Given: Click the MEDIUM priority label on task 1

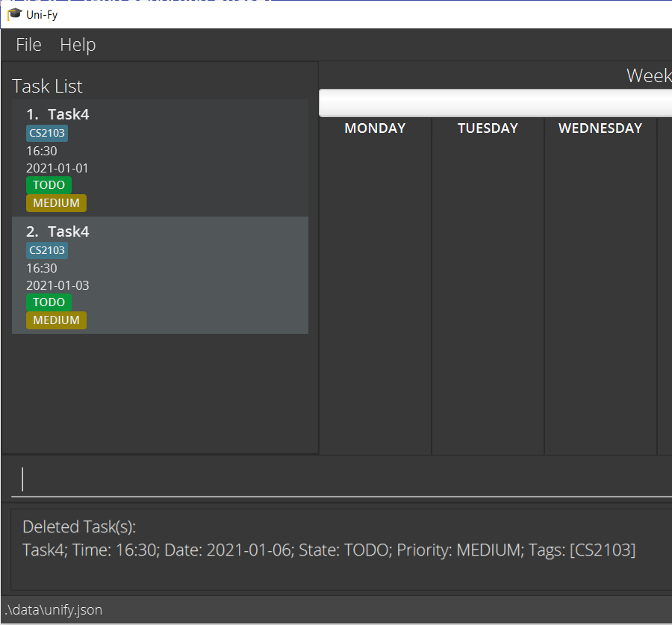Looking at the screenshot, I should click(x=56, y=203).
